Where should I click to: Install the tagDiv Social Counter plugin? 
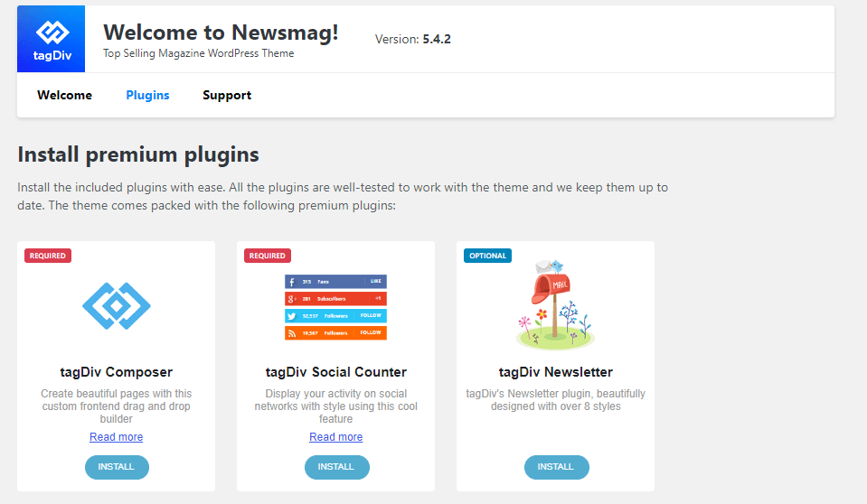pyautogui.click(x=336, y=467)
